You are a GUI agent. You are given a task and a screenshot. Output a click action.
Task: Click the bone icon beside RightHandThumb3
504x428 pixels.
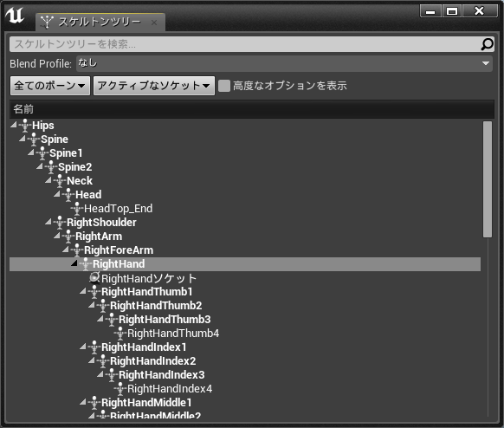click(112, 320)
